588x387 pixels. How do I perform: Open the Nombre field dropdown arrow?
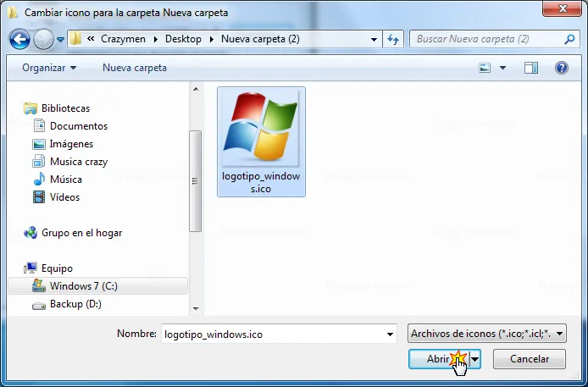click(390, 334)
